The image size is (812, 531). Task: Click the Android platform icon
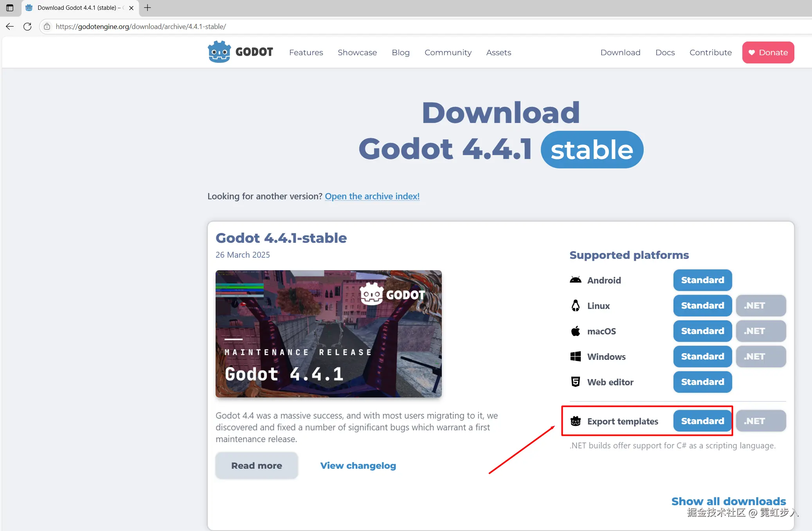point(575,280)
